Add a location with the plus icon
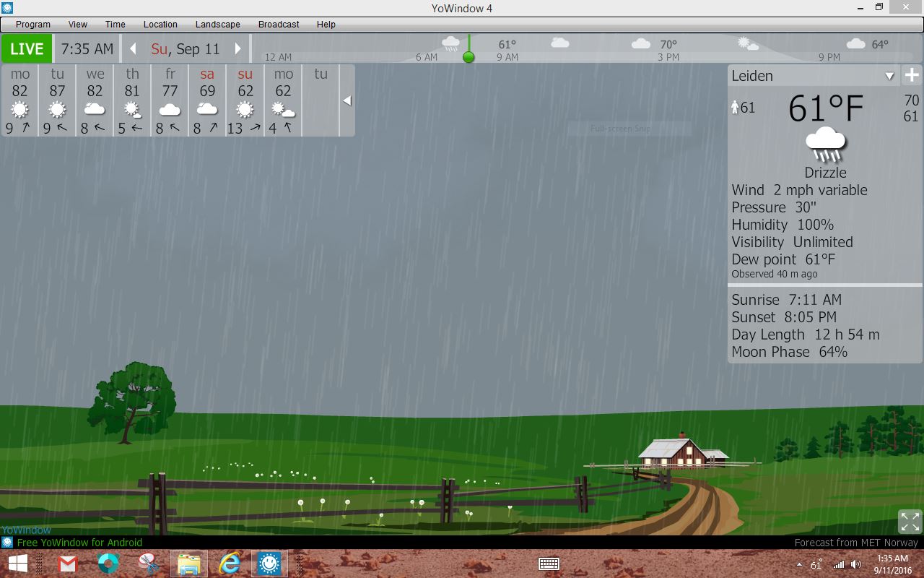The image size is (924, 578). [912, 75]
